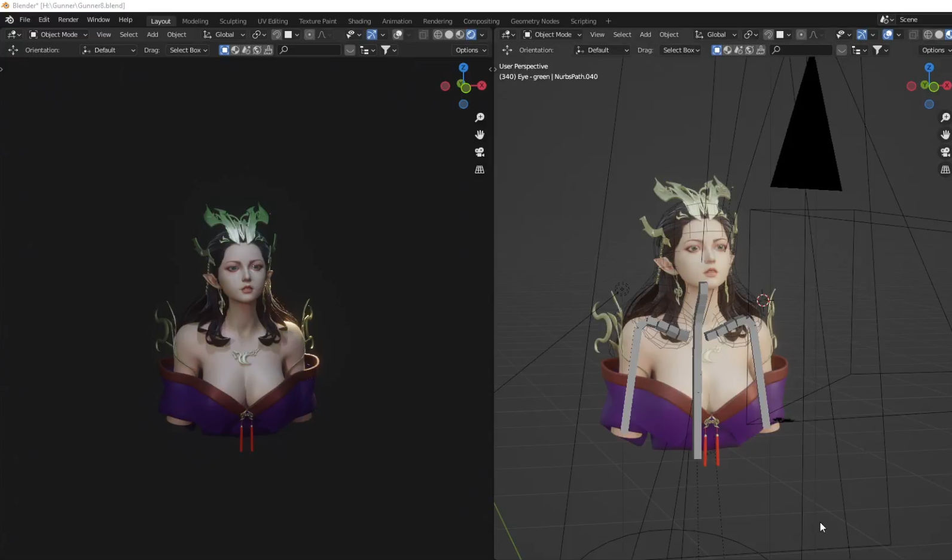Image resolution: width=952 pixels, height=560 pixels.
Task: Select rendered shading mode in left viewport header
Action: 471,35
